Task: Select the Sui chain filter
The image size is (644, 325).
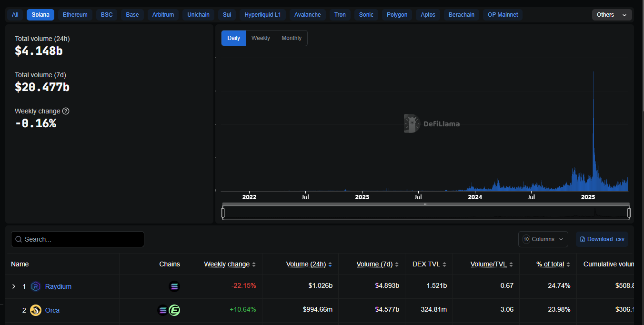Action: point(227,15)
